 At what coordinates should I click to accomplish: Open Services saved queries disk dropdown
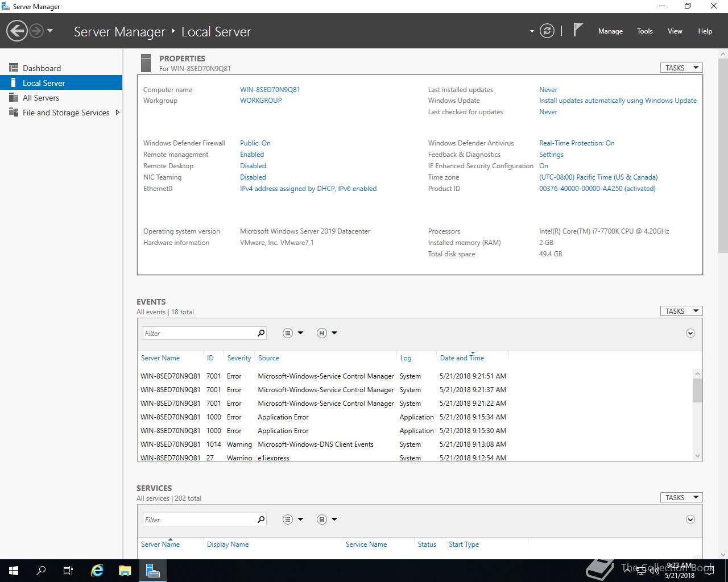click(x=327, y=519)
